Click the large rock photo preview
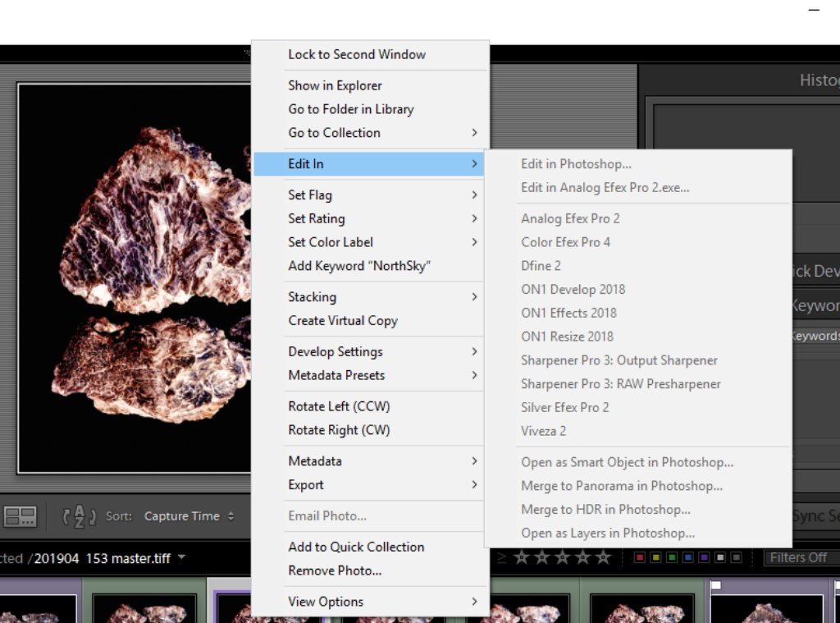The width and height of the screenshot is (840, 623). pyautogui.click(x=135, y=277)
